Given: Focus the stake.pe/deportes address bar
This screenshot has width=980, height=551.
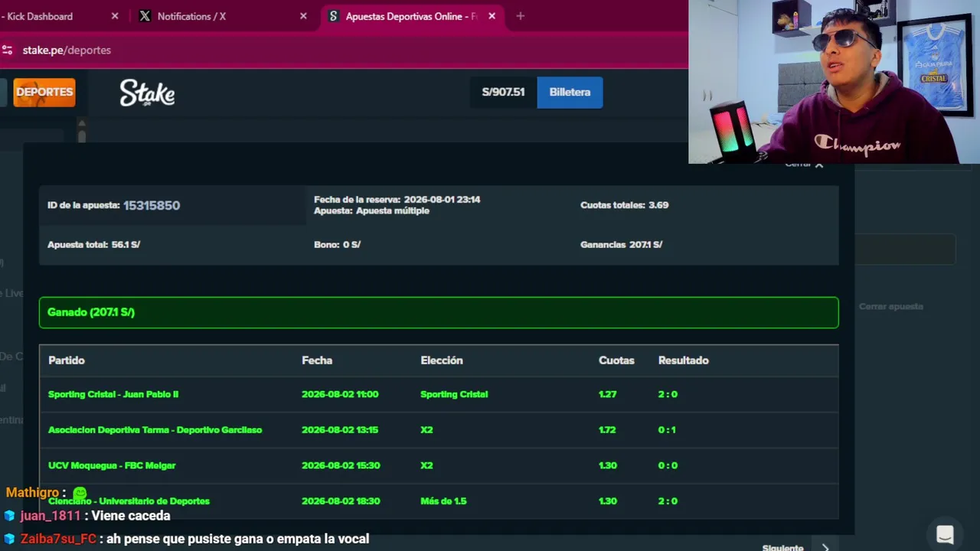Looking at the screenshot, I should click(x=67, y=50).
